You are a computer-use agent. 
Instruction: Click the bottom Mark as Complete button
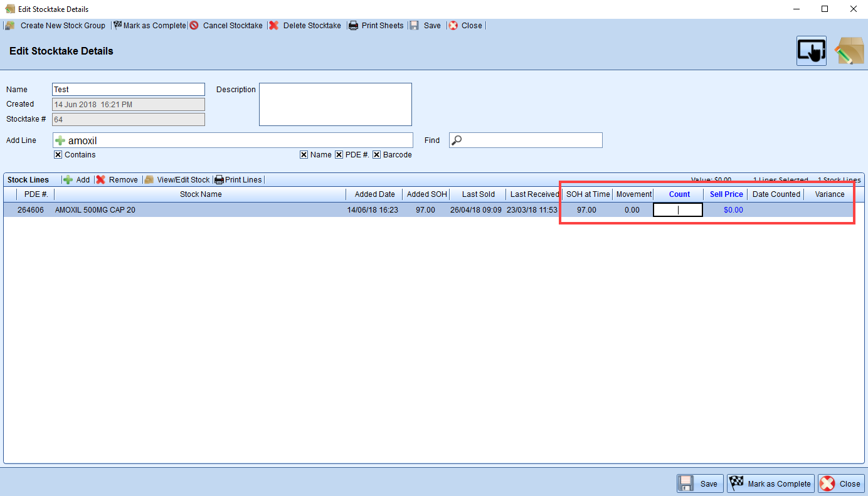(771, 483)
